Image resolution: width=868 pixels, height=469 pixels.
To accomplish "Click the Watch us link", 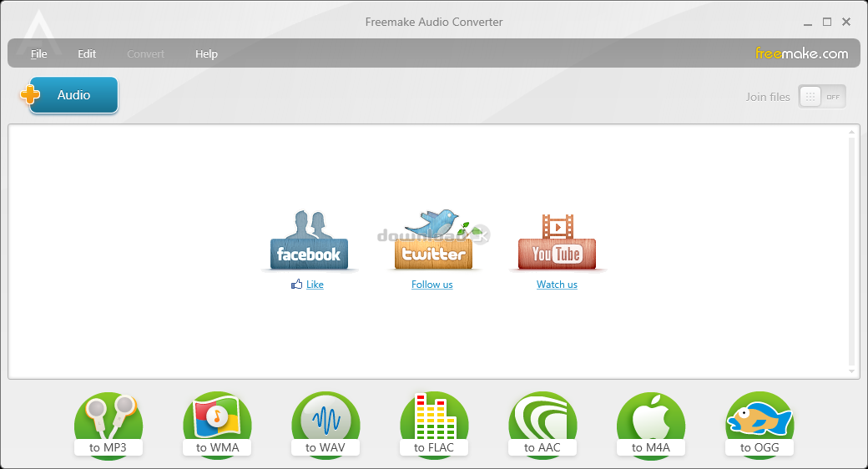I will point(557,284).
